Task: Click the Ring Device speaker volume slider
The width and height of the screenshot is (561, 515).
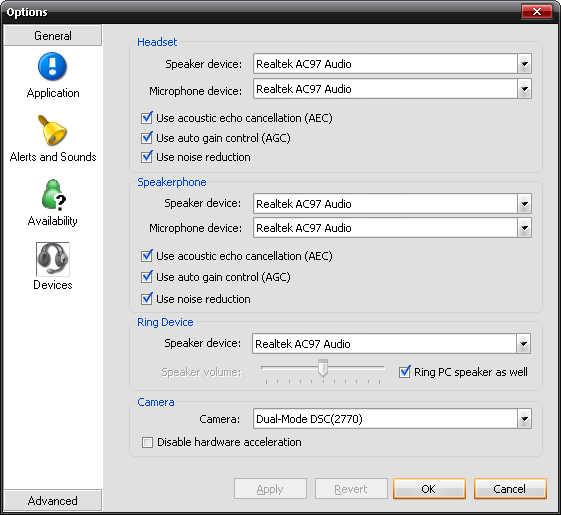Action: tap(323, 369)
